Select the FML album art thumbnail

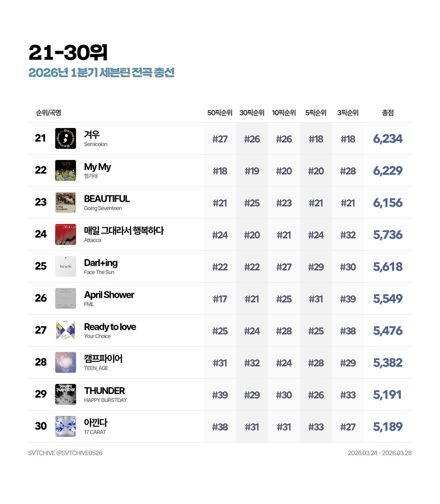(x=66, y=298)
